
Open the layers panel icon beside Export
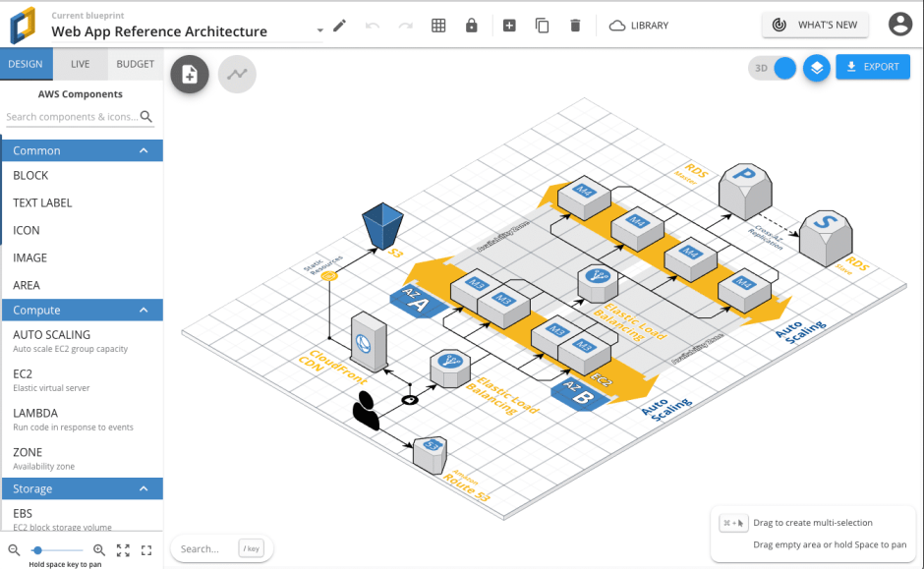816,67
